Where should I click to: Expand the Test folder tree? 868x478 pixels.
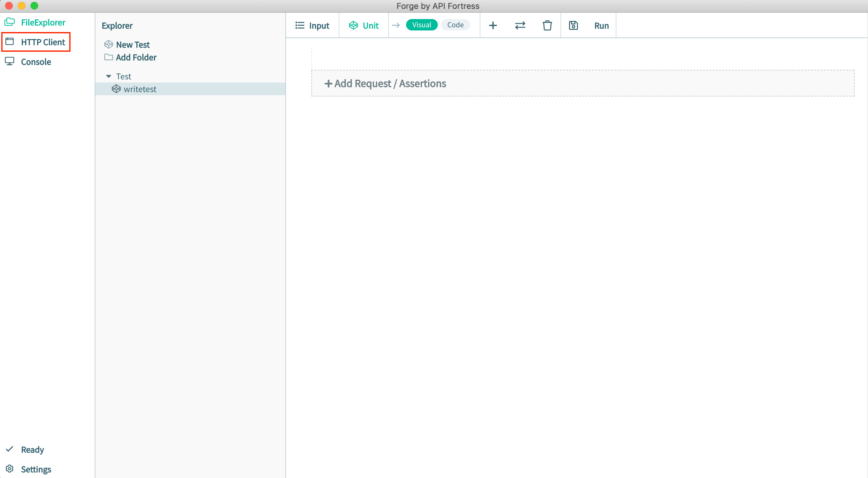[x=108, y=76]
